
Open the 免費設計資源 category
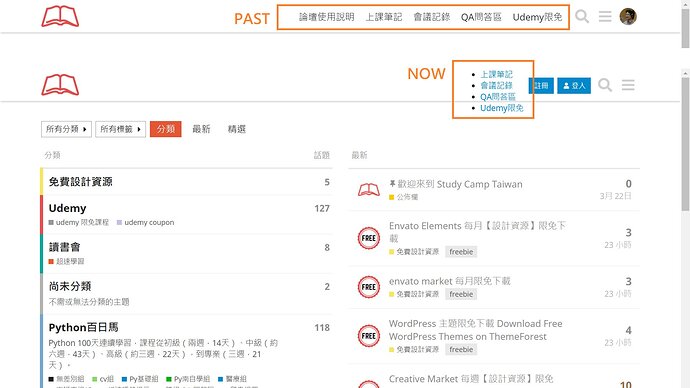tap(81, 182)
